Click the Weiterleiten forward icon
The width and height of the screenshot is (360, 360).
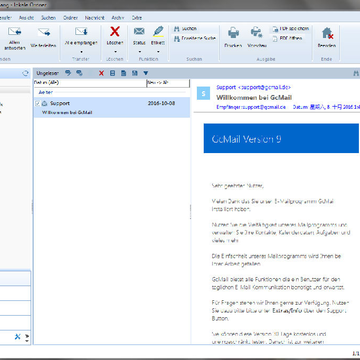(x=44, y=32)
